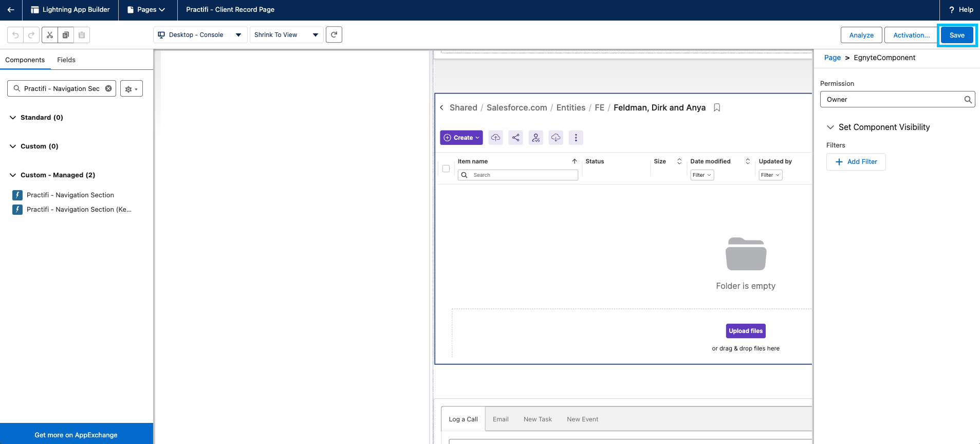Click the cloud download icon
The width and height of the screenshot is (980, 444).
[x=556, y=138]
